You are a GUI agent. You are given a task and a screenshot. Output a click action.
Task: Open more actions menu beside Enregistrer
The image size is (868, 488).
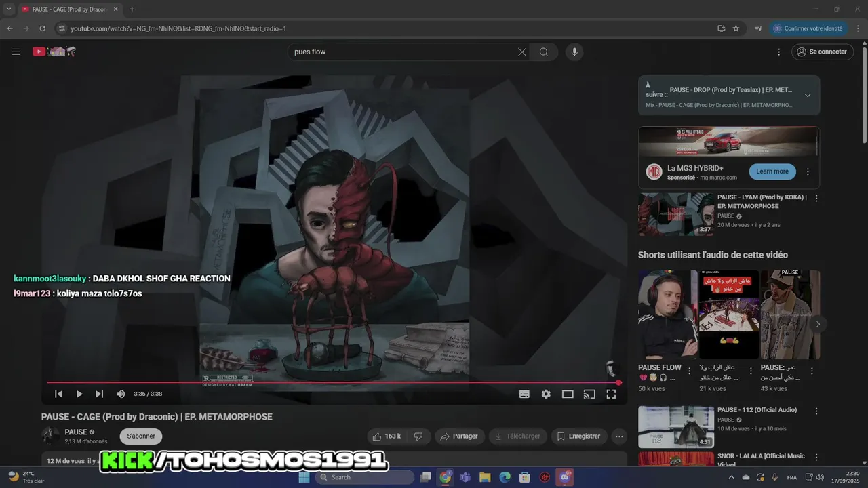618,436
